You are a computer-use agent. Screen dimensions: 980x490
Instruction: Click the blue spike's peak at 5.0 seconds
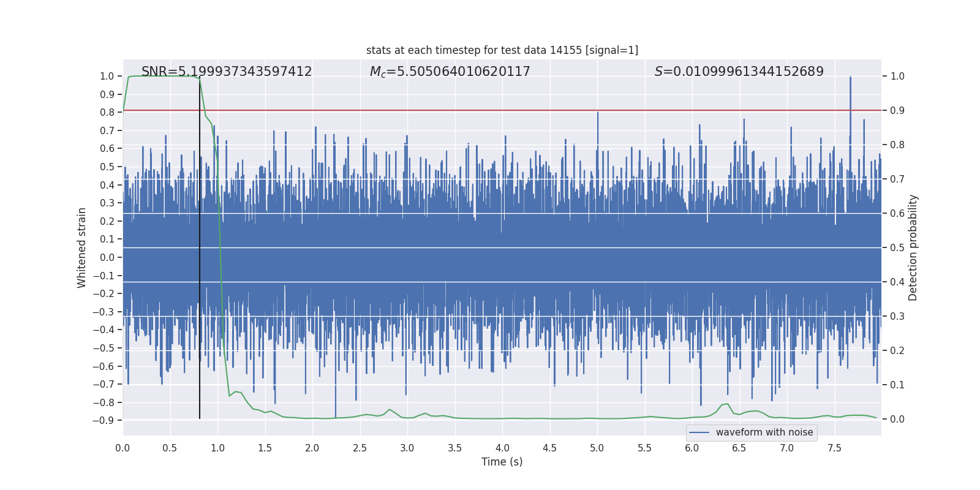[x=598, y=113]
